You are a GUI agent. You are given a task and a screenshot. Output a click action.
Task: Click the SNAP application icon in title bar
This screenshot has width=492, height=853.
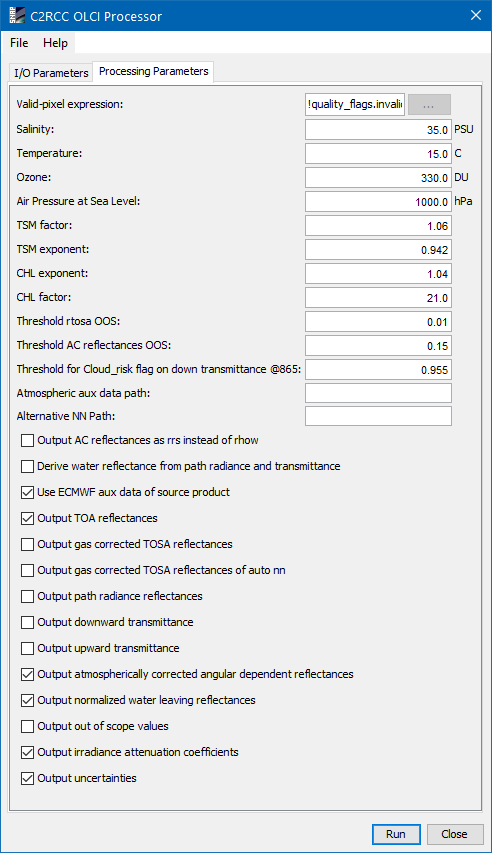pos(17,16)
